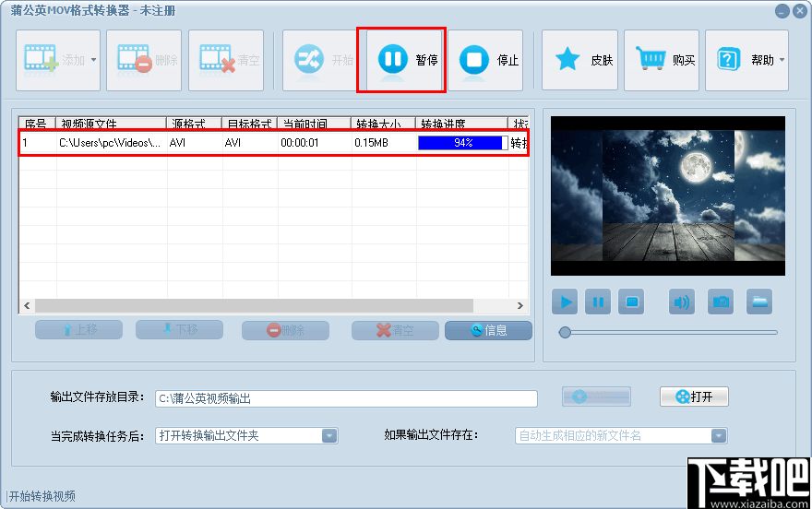Pause conversion with the 暂停 button

405,60
